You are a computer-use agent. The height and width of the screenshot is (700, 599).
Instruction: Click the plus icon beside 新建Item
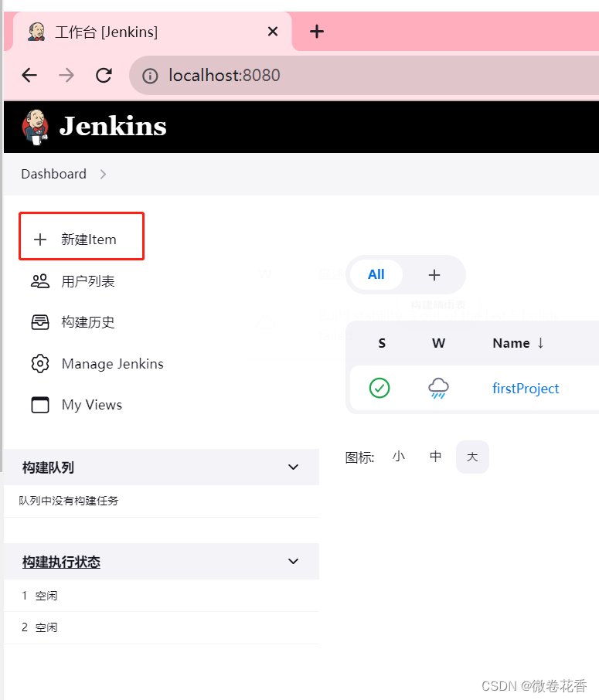coord(40,240)
